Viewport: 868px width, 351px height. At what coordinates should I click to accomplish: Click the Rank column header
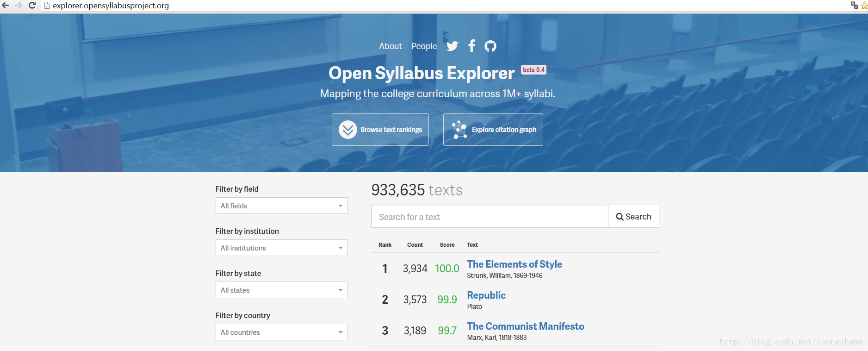(x=385, y=245)
